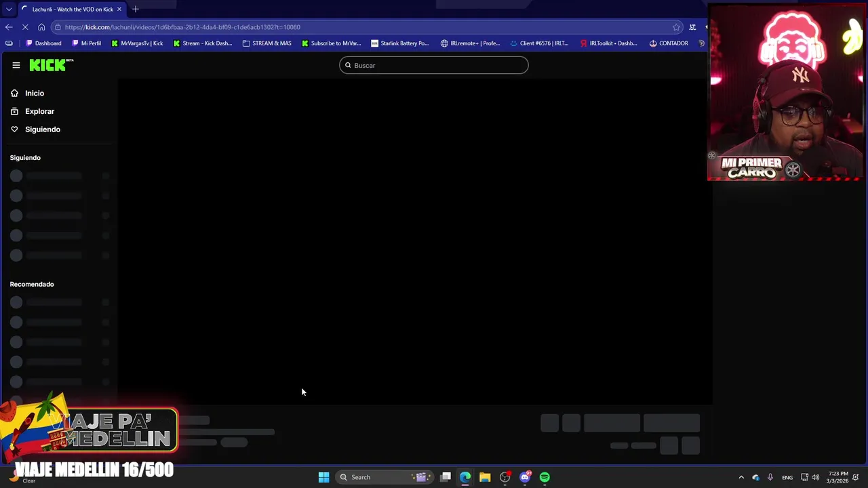
Task: Open the clock showing 7:23 PM
Action: (x=837, y=477)
